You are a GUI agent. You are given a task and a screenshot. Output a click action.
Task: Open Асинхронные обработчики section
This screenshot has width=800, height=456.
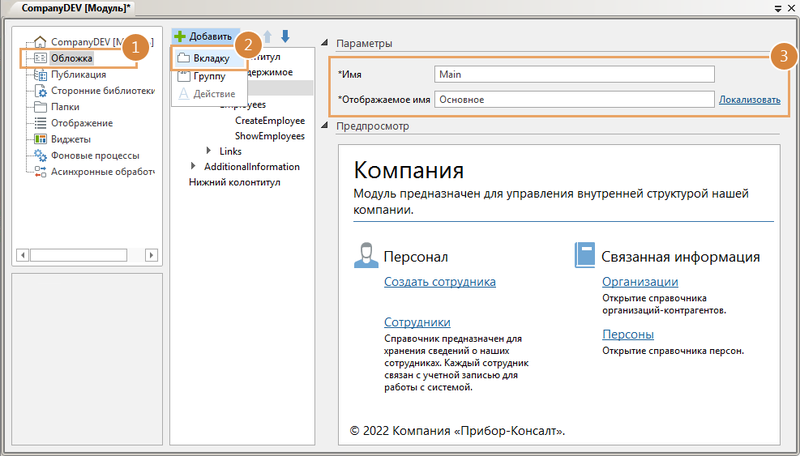(103, 172)
